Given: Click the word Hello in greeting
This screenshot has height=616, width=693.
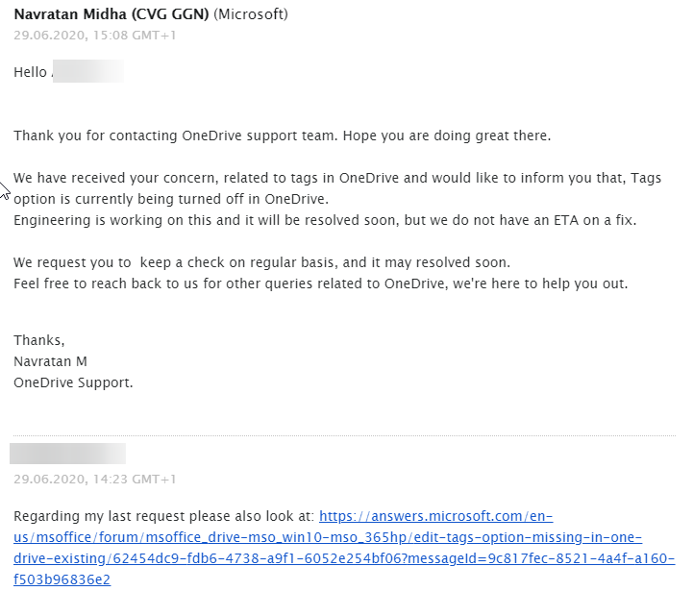Looking at the screenshot, I should [x=30, y=72].
